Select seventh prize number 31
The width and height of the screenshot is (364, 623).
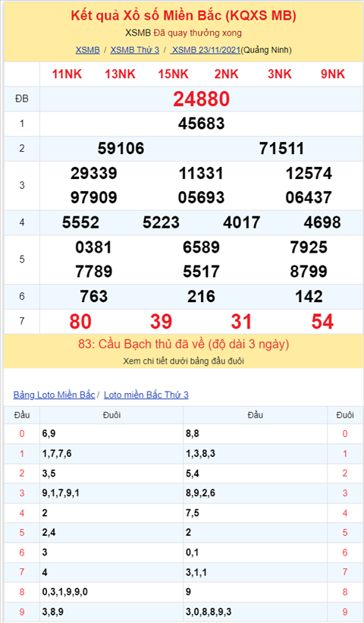pyautogui.click(x=242, y=322)
